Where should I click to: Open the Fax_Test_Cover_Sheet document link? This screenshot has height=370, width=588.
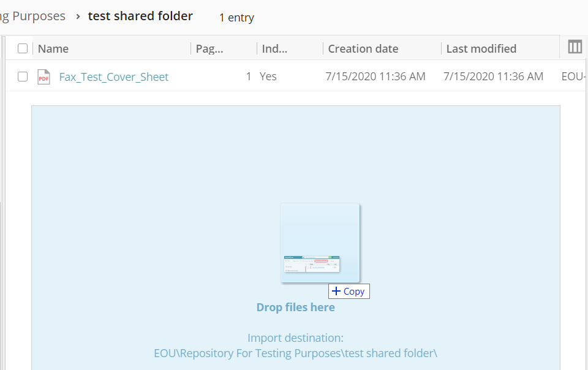click(x=113, y=77)
